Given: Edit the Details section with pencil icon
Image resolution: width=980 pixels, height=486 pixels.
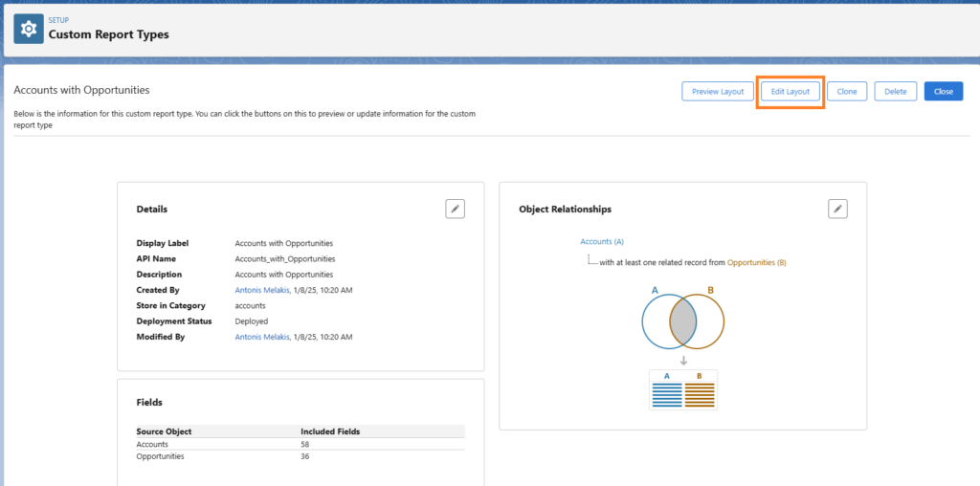Looking at the screenshot, I should click(455, 210).
